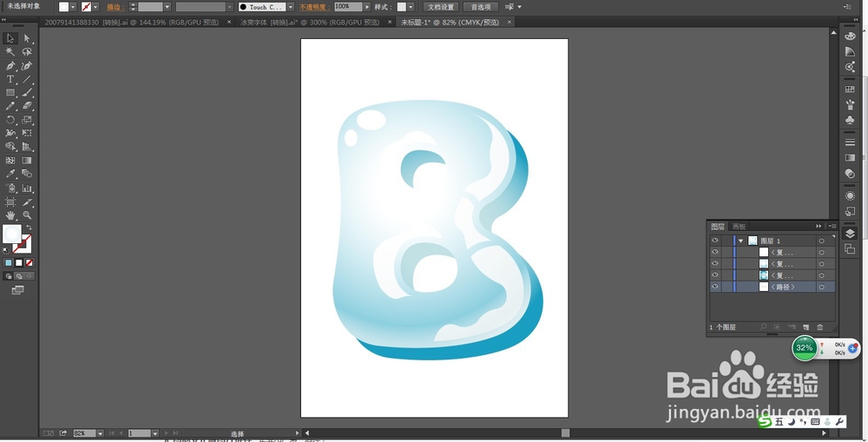Open opacity 100% slider arrow
Image resolution: width=868 pixels, height=442 pixels.
pyautogui.click(x=366, y=7)
